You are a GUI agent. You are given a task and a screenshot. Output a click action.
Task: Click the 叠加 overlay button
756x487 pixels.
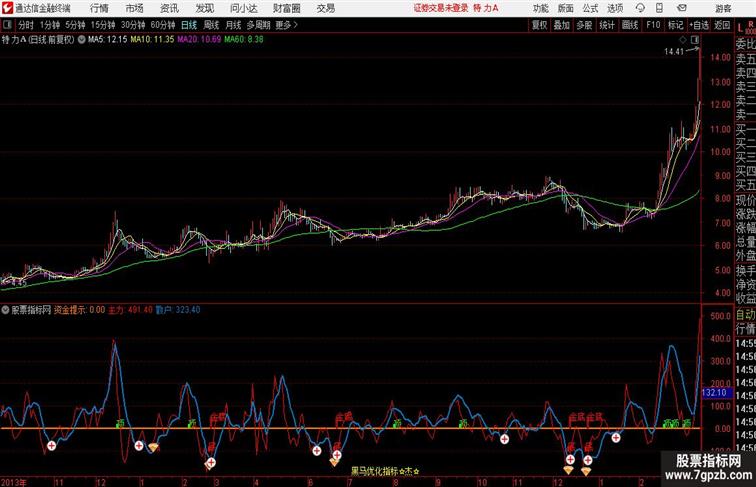point(562,25)
